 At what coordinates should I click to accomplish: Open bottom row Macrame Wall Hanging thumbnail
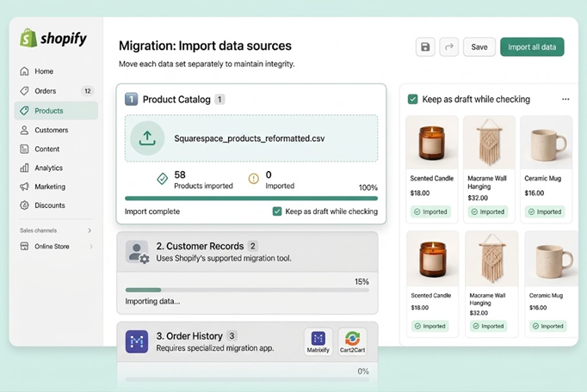pos(492,259)
